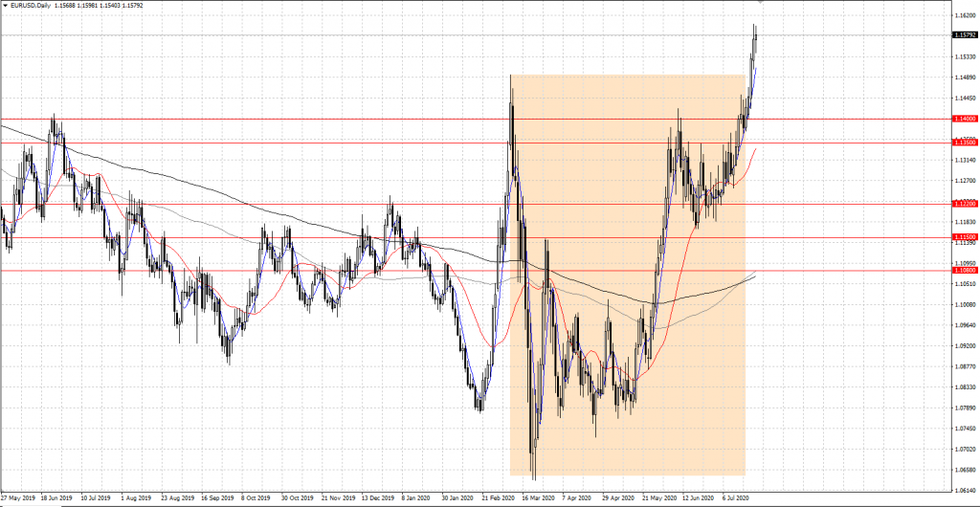
Task: Click the small arrow before EURUSD,Daily title
Action: point(5,6)
